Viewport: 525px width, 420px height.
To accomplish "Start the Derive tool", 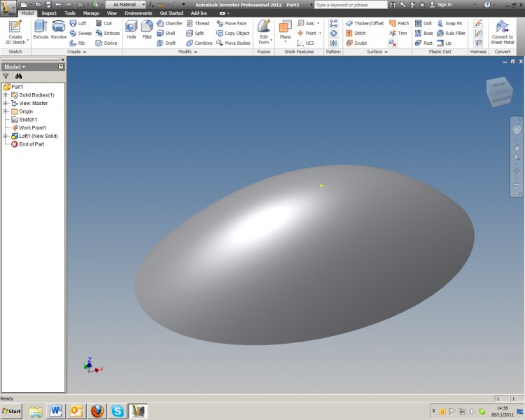I will (x=106, y=43).
